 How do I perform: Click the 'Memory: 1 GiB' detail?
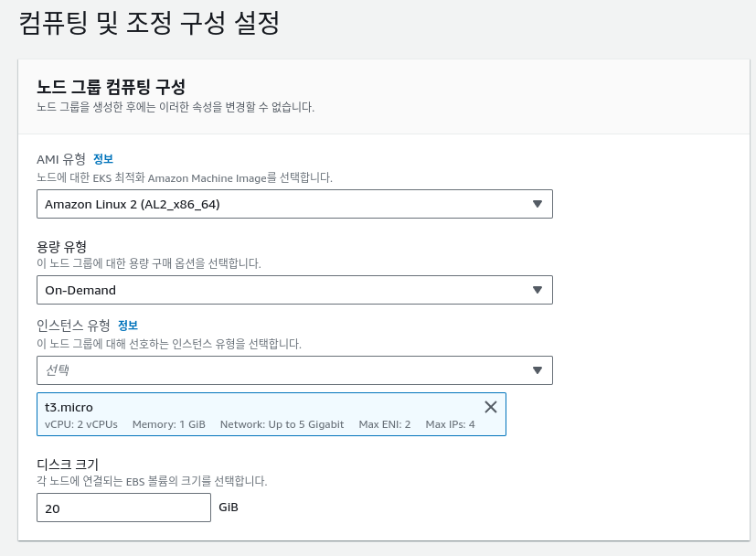coord(169,424)
